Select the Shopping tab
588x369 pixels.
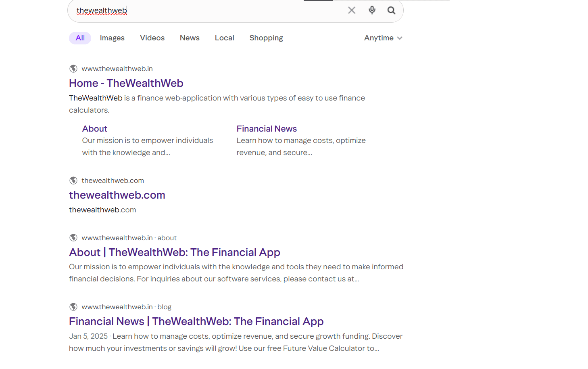266,38
